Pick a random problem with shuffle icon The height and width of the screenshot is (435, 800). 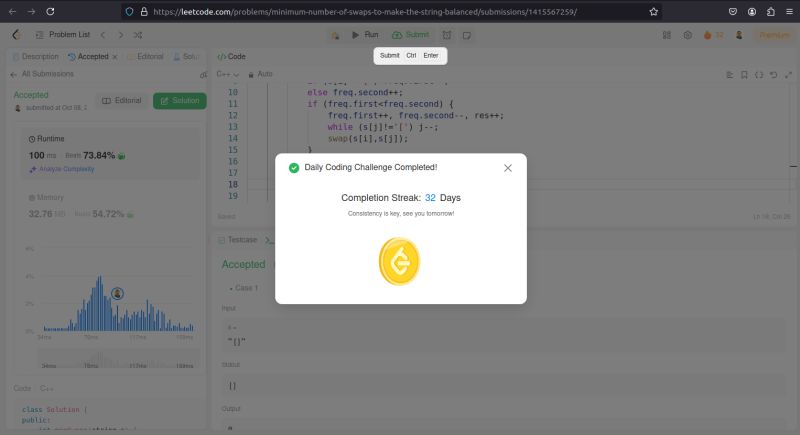138,35
